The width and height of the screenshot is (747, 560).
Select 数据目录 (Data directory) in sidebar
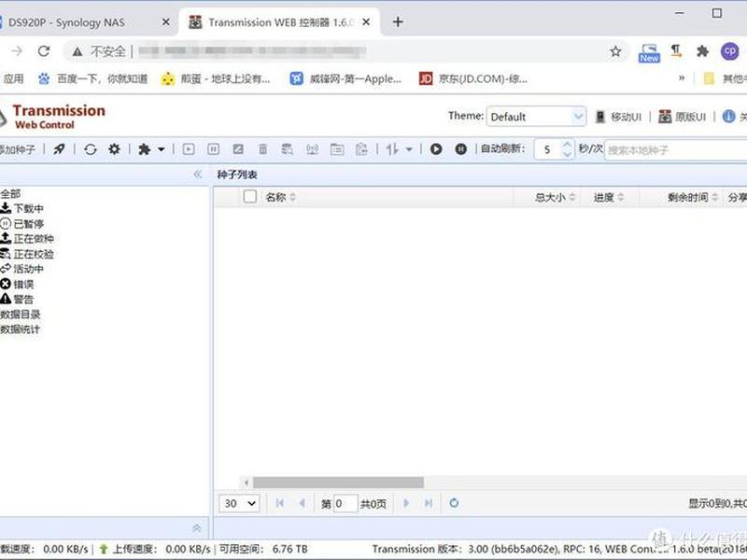[x=20, y=315]
